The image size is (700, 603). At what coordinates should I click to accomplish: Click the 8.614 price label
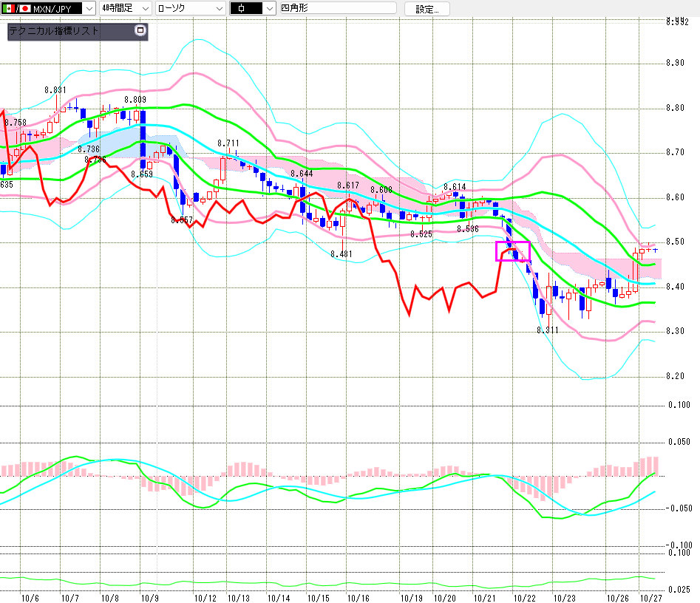click(x=455, y=187)
